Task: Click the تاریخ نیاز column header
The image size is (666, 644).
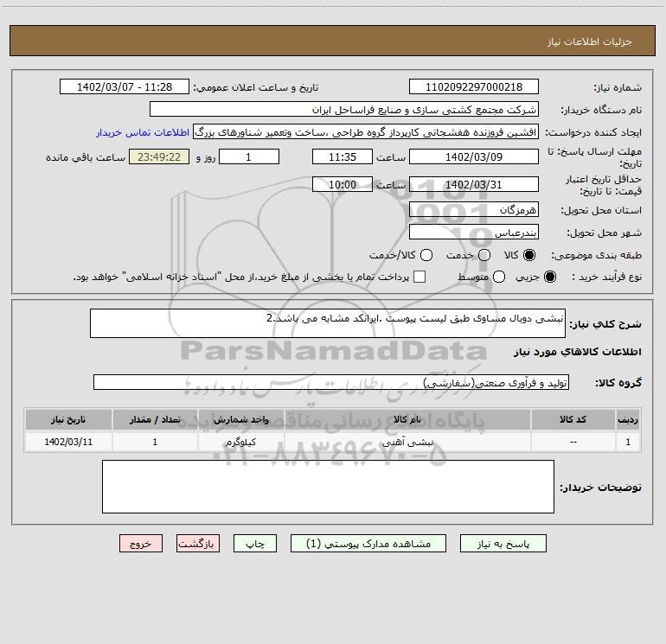Action: tap(68, 419)
